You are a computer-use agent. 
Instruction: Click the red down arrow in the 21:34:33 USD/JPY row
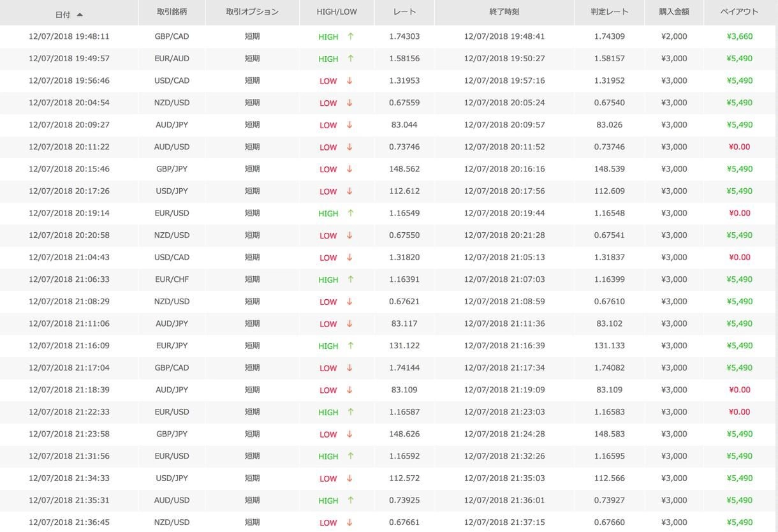tap(349, 478)
